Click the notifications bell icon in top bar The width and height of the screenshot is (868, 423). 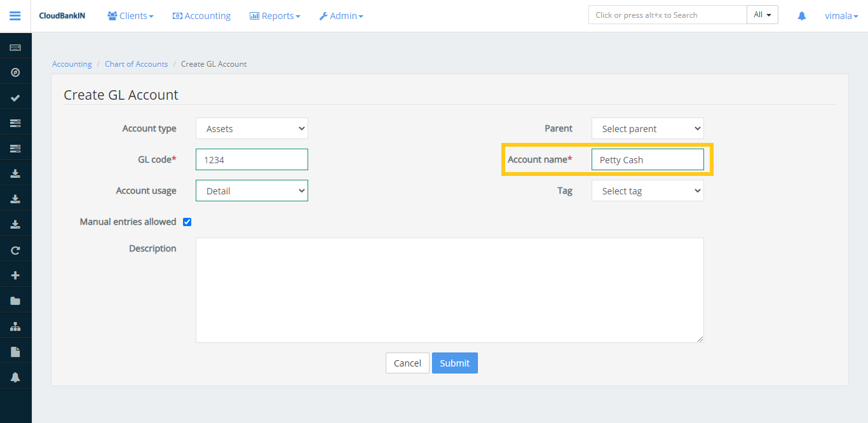[x=801, y=15]
